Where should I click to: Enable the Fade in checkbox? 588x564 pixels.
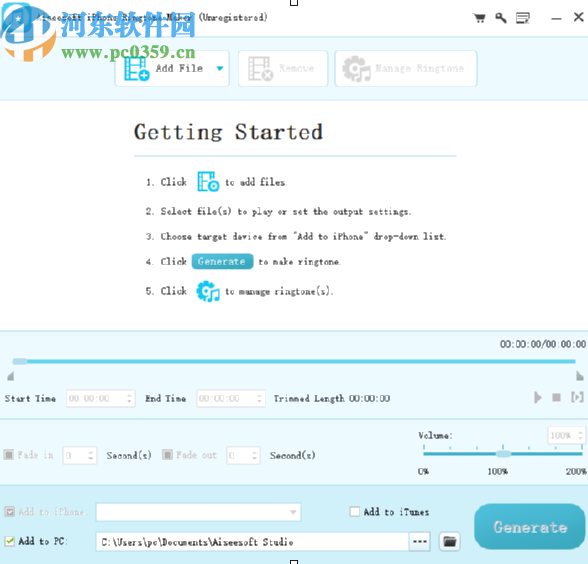9,455
